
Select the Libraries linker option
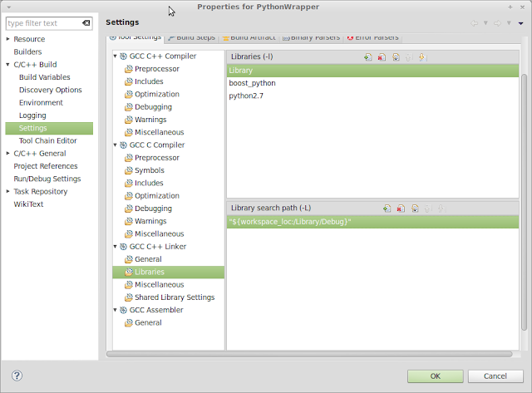pos(168,272)
